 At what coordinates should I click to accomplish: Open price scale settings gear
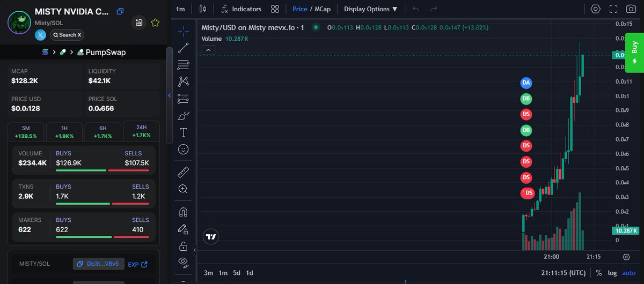click(626, 257)
